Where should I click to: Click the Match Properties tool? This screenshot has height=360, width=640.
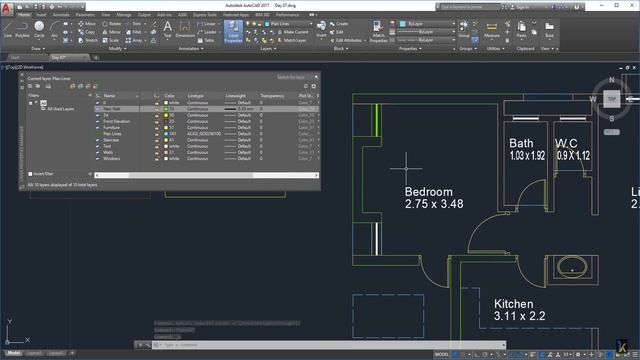pyautogui.click(x=378, y=32)
